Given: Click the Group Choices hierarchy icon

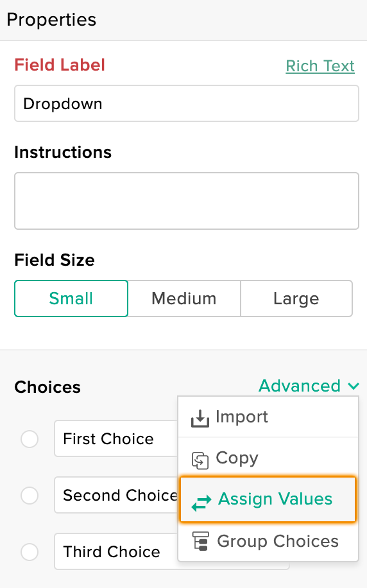Looking at the screenshot, I should pos(200,541).
